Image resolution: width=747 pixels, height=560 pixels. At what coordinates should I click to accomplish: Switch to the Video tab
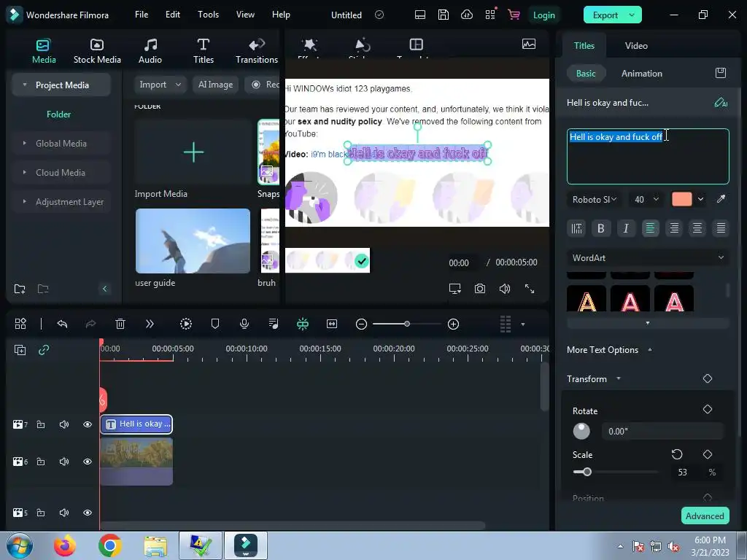[636, 46]
